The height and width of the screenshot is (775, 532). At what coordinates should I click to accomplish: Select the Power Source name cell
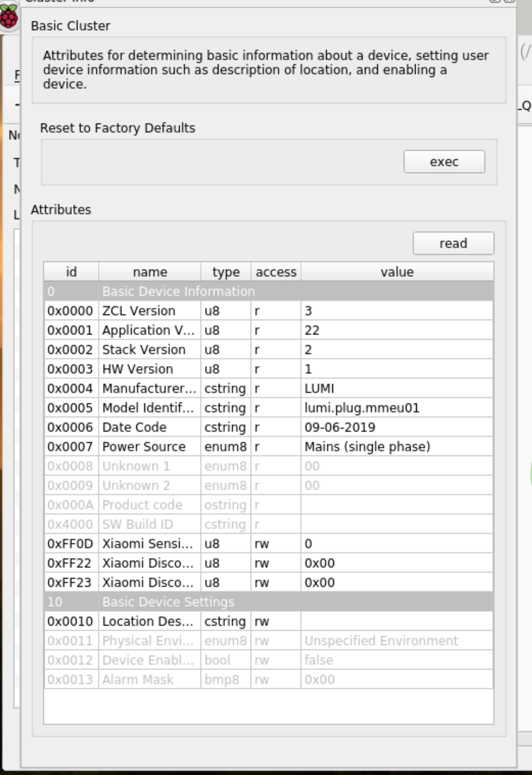coord(149,446)
